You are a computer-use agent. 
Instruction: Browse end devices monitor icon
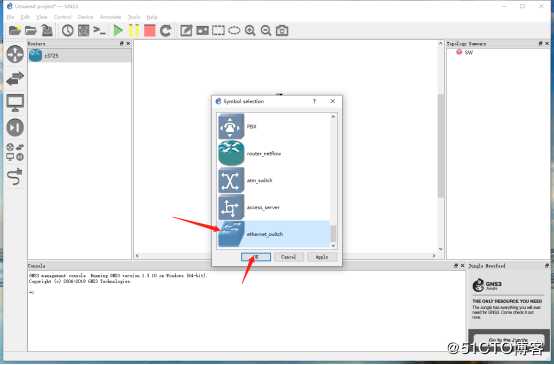pos(15,103)
